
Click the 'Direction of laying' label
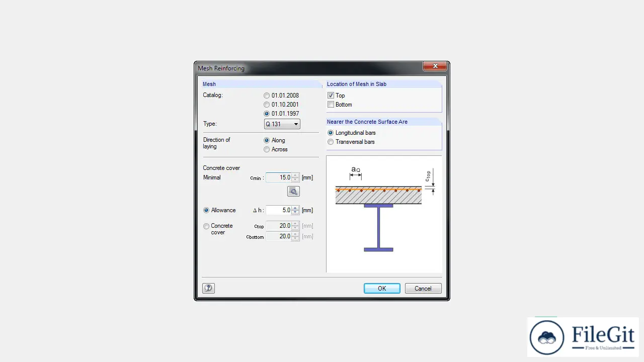click(217, 143)
